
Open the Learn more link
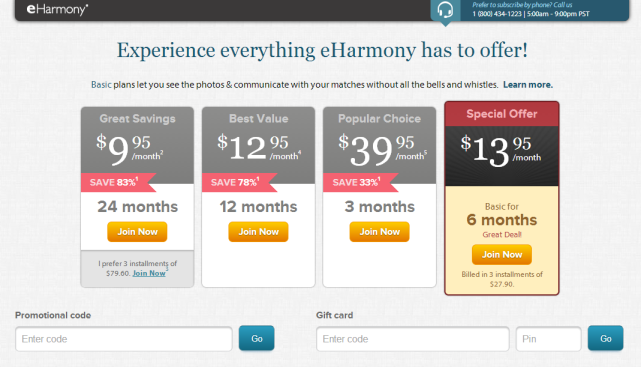click(x=528, y=85)
